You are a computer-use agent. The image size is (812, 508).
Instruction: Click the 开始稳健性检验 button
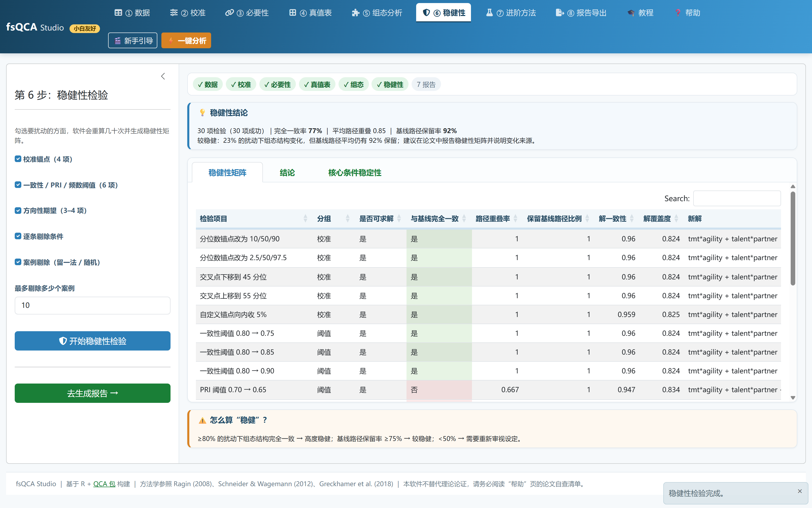[93, 341]
